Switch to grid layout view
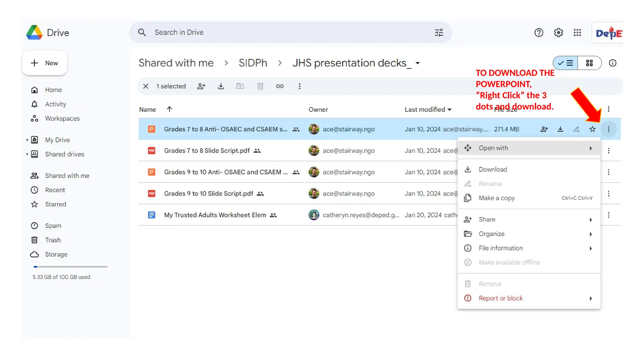This screenshot has width=644, height=362. 589,63
